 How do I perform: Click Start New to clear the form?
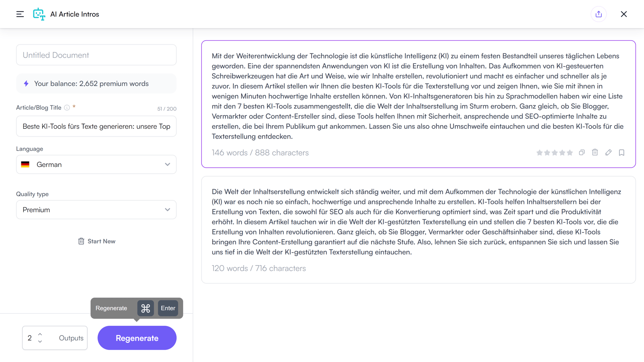97,241
